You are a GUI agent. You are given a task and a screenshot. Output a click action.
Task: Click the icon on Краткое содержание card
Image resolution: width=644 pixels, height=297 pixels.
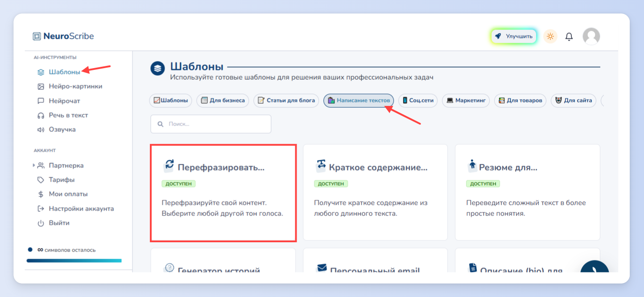[x=321, y=165]
